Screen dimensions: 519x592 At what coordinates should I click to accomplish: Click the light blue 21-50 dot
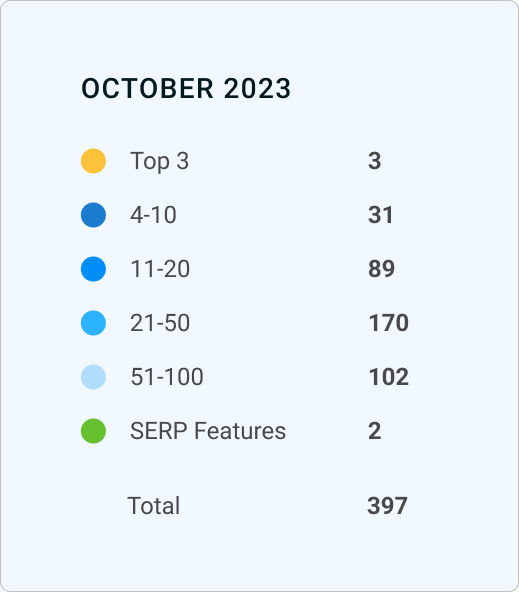[93, 323]
